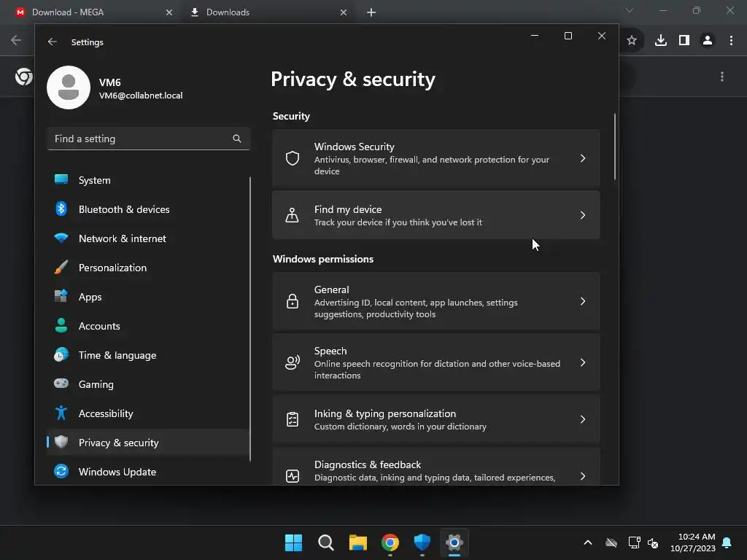Open Bluetooth & devices category

point(147,209)
